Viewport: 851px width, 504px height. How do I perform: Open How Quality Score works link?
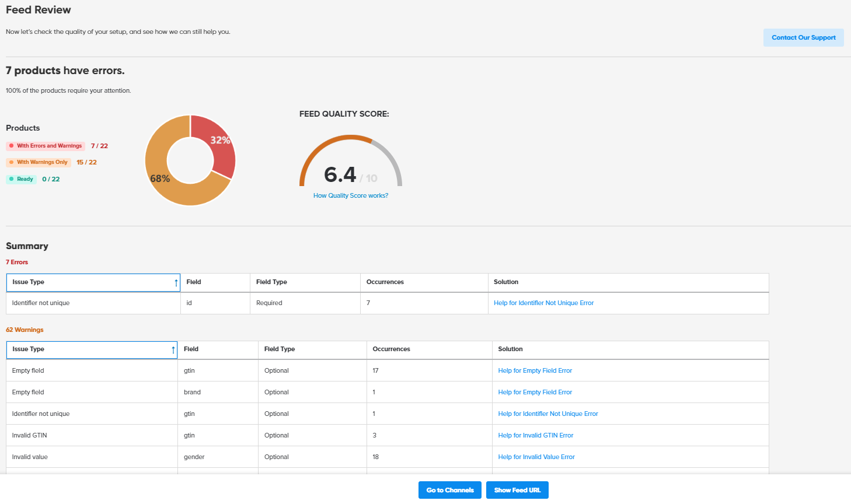350,195
